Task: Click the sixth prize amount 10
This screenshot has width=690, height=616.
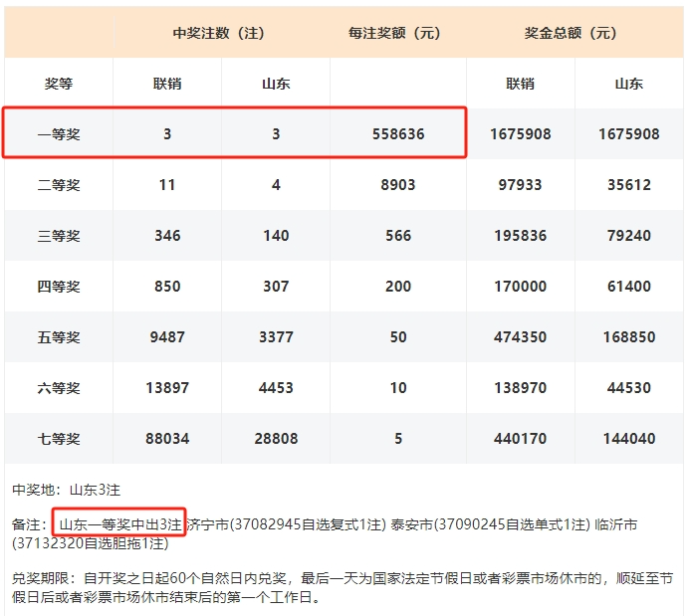Action: point(398,388)
